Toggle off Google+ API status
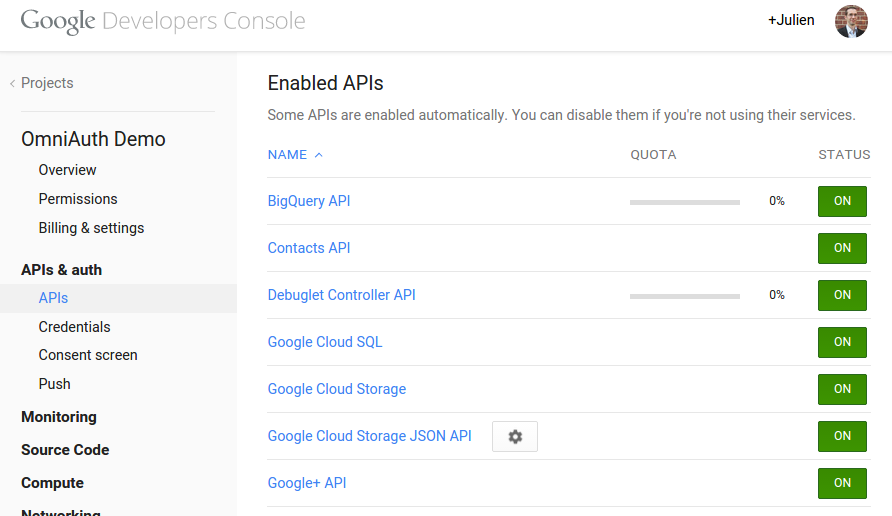This screenshot has width=892, height=516. click(x=842, y=483)
